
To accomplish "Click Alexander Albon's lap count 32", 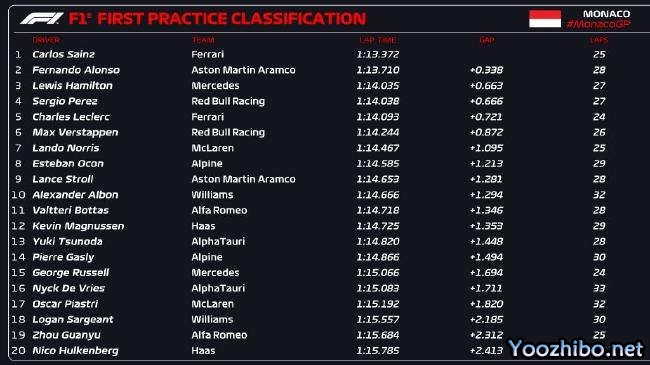I will [599, 195].
